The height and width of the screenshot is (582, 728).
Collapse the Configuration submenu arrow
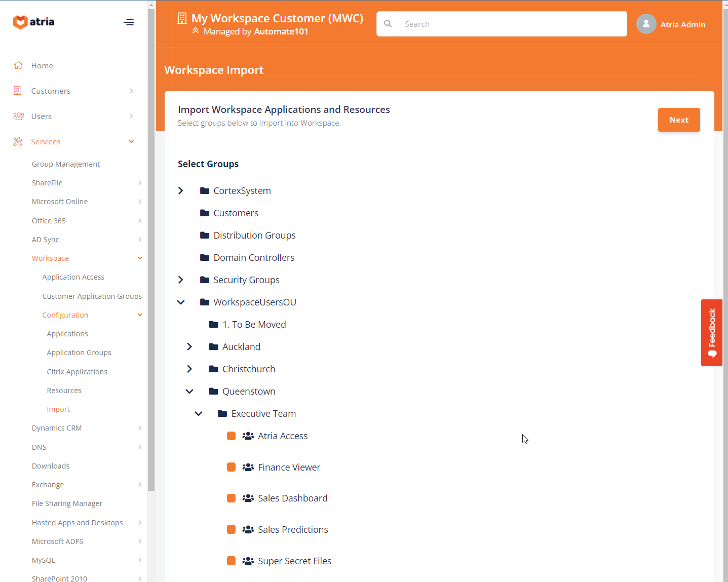pyautogui.click(x=140, y=315)
